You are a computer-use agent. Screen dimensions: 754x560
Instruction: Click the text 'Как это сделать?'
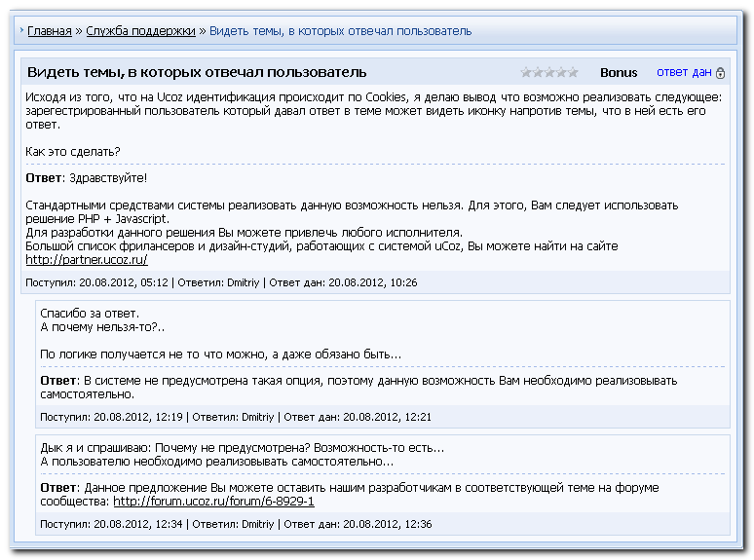point(73,152)
